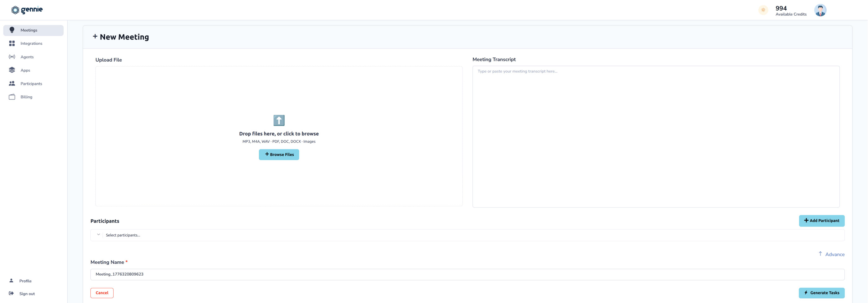Click the Billing wallet icon
The height and width of the screenshot is (303, 868).
click(x=12, y=97)
